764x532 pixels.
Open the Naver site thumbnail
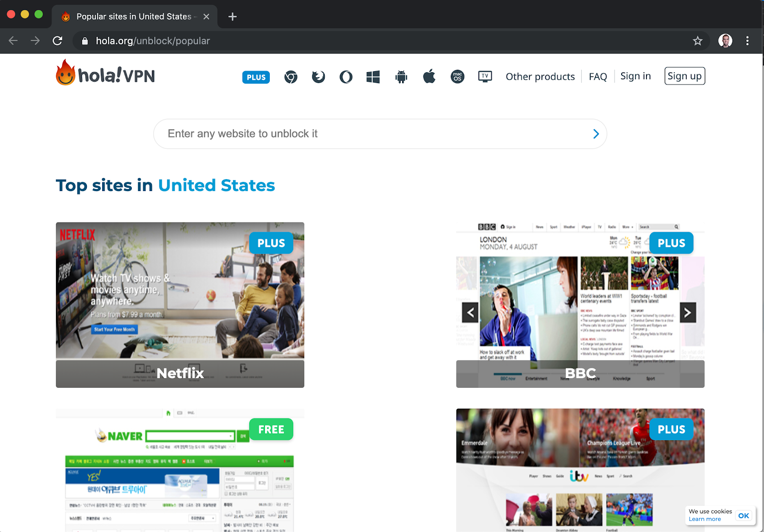click(180, 470)
